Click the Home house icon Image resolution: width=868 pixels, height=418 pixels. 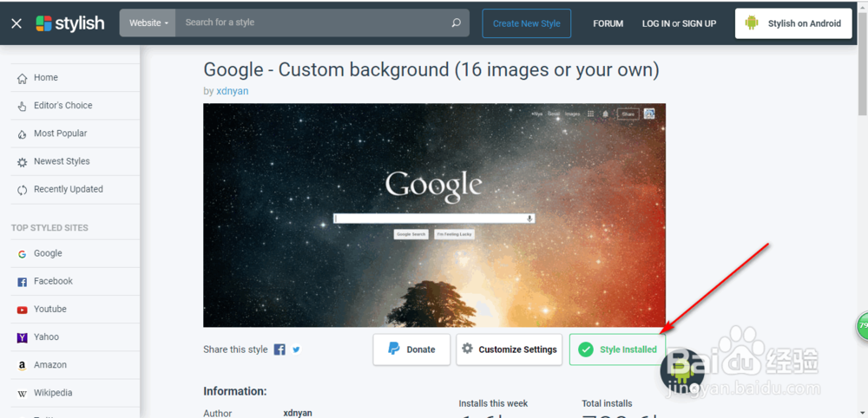point(23,79)
